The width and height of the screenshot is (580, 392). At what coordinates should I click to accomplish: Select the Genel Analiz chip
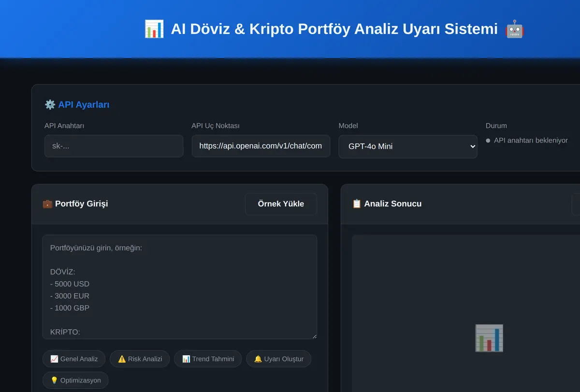tap(74, 359)
